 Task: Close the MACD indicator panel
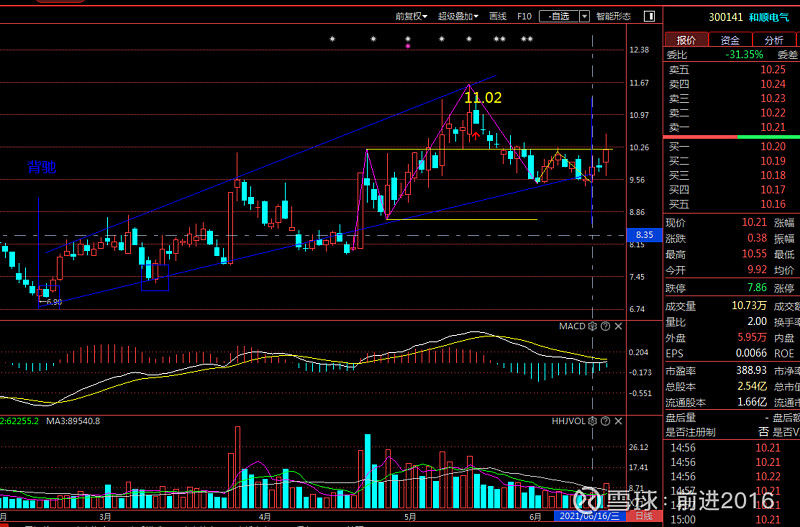coord(618,327)
